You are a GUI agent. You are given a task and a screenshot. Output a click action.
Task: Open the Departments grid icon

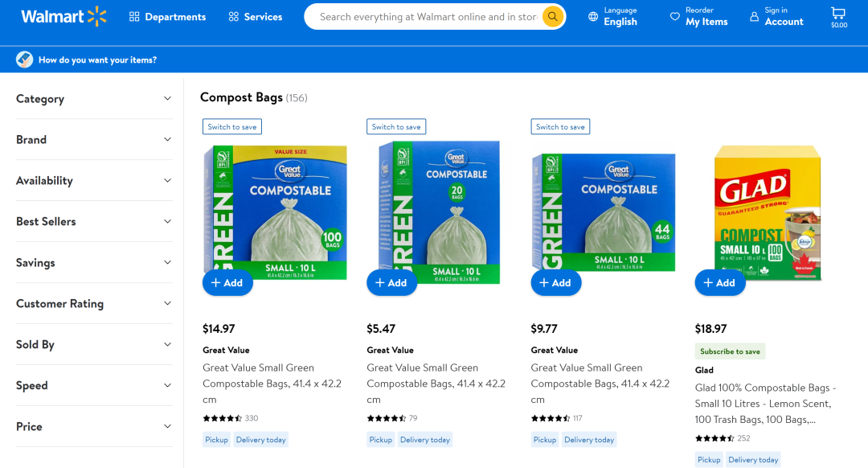point(134,17)
